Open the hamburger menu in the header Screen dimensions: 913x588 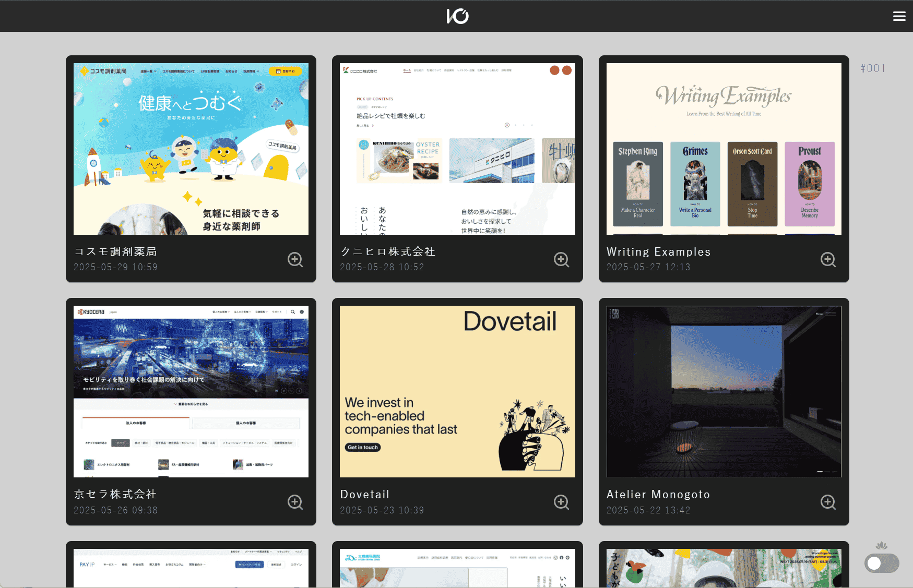(899, 16)
